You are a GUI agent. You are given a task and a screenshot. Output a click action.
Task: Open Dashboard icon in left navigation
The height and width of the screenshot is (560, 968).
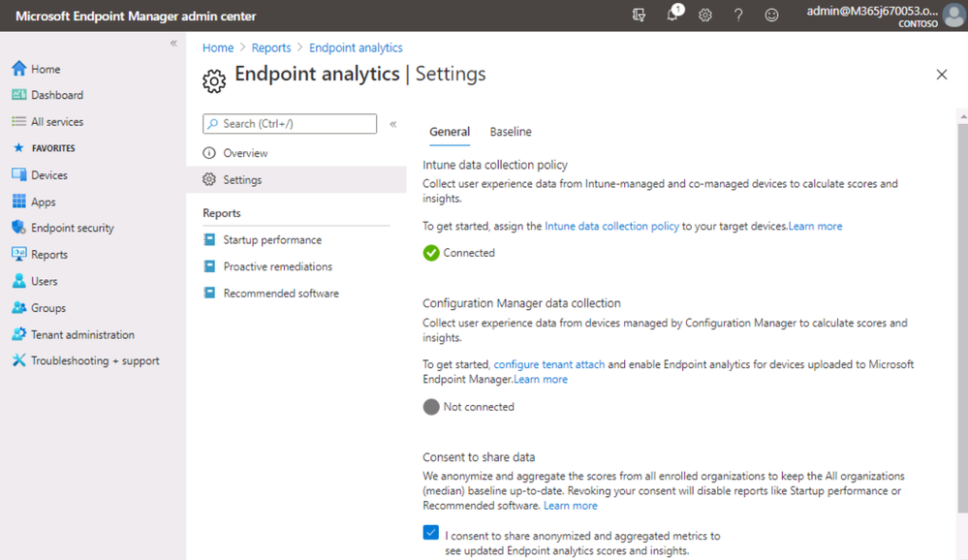[x=19, y=95]
